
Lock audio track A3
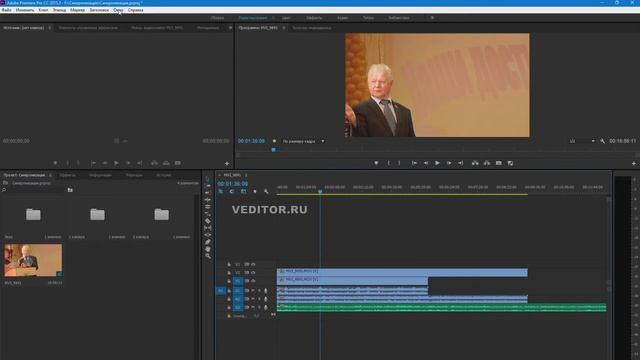[x=229, y=307]
